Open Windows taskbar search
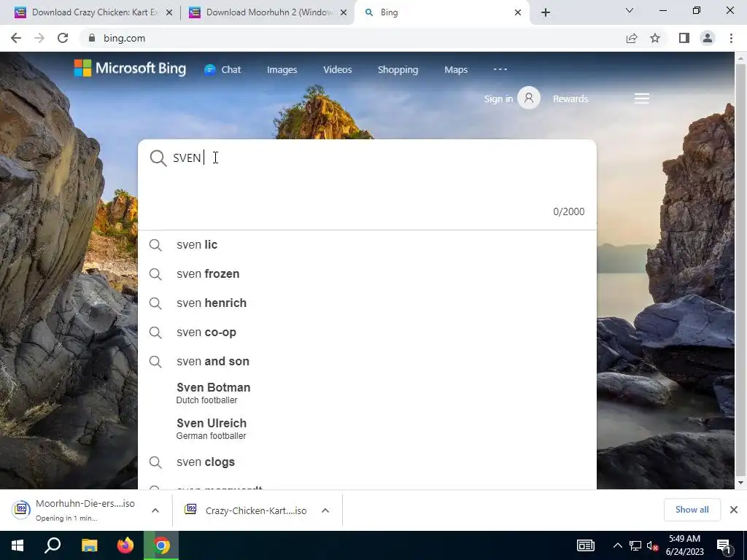Image resolution: width=747 pixels, height=560 pixels. (x=53, y=545)
